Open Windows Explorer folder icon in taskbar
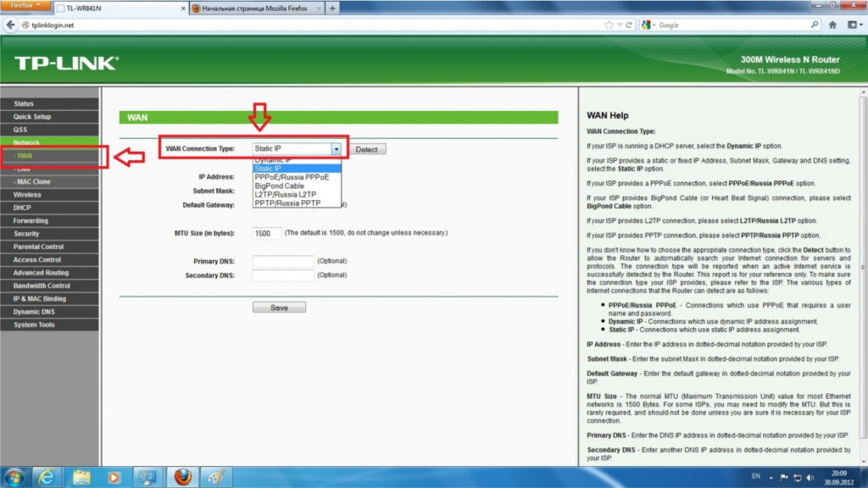Viewport: 868px width, 488px height. [x=81, y=477]
